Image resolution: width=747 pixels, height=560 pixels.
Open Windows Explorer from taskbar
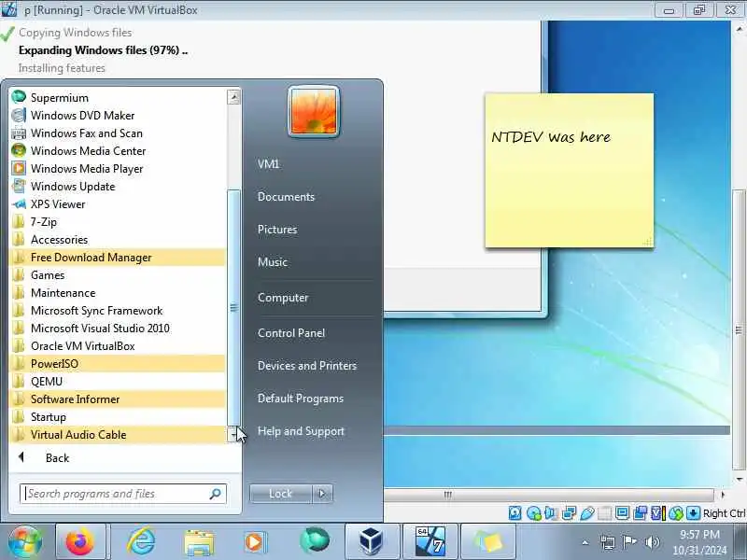(199, 541)
